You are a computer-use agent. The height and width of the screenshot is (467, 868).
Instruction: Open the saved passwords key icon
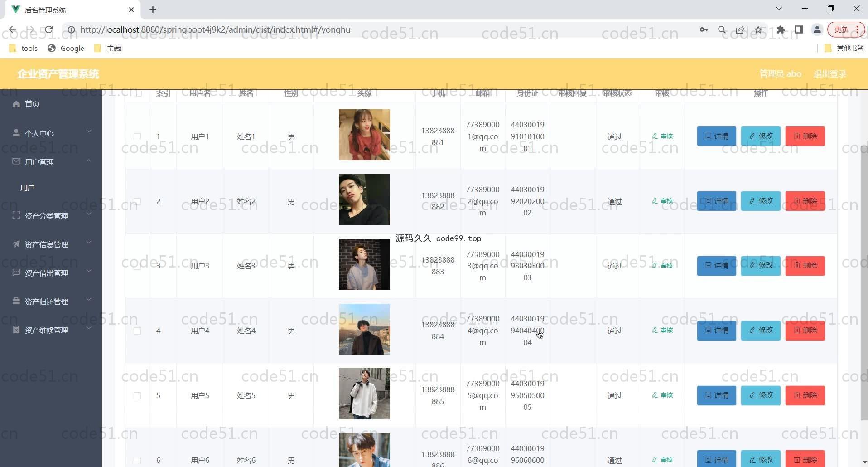704,29
